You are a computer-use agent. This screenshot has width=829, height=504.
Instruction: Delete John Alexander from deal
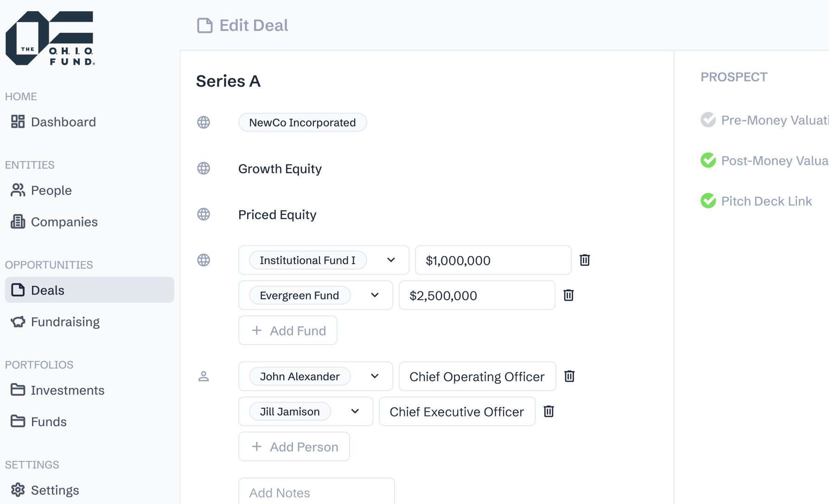click(569, 376)
